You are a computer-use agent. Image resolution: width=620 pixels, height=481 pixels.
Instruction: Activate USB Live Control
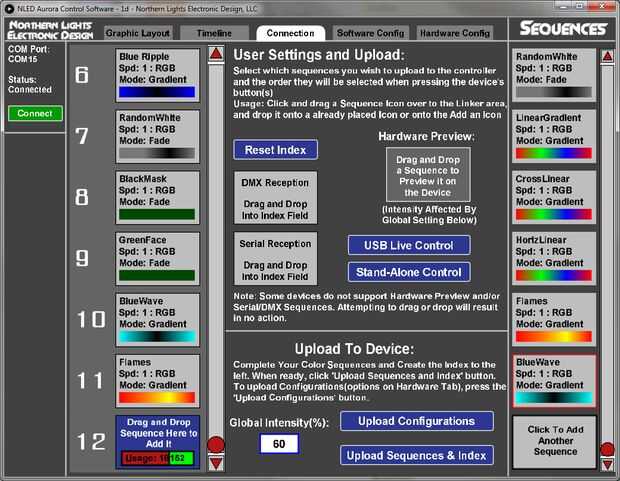point(409,245)
